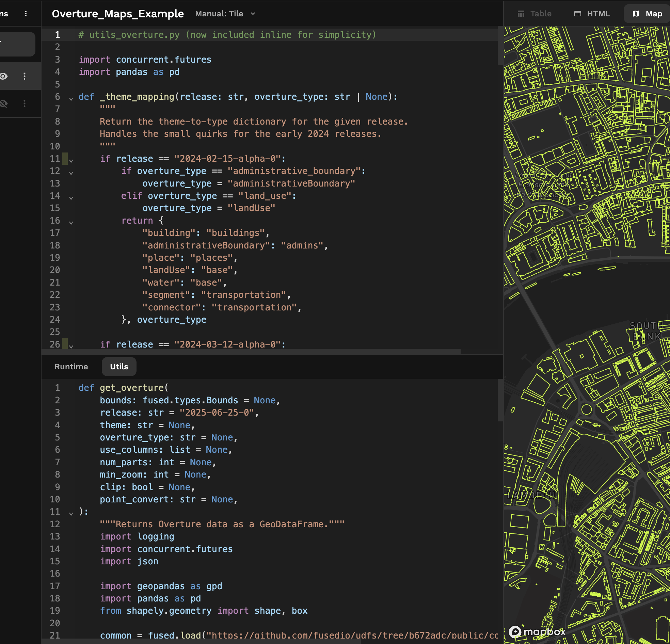Click the Map view icon
The image size is (670, 644).
[636, 14]
